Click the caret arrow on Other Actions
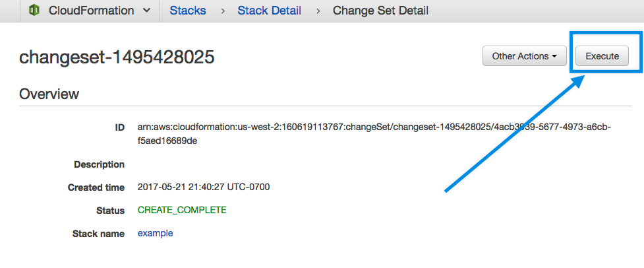Viewport: 644px width, 268px height. point(554,57)
